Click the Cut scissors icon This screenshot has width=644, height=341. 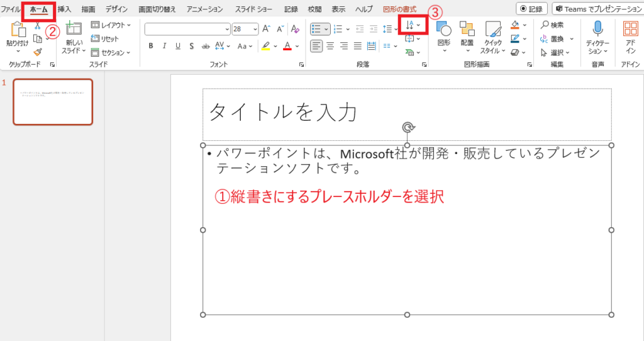tap(37, 25)
